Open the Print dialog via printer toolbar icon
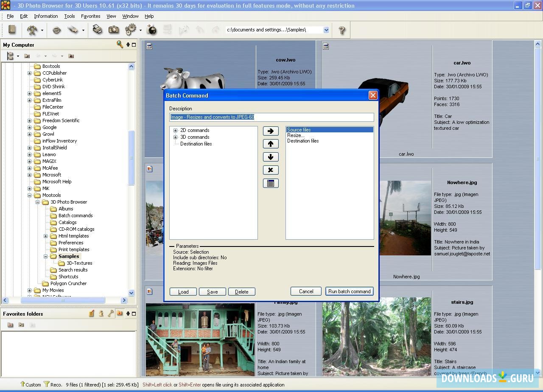 point(97,30)
